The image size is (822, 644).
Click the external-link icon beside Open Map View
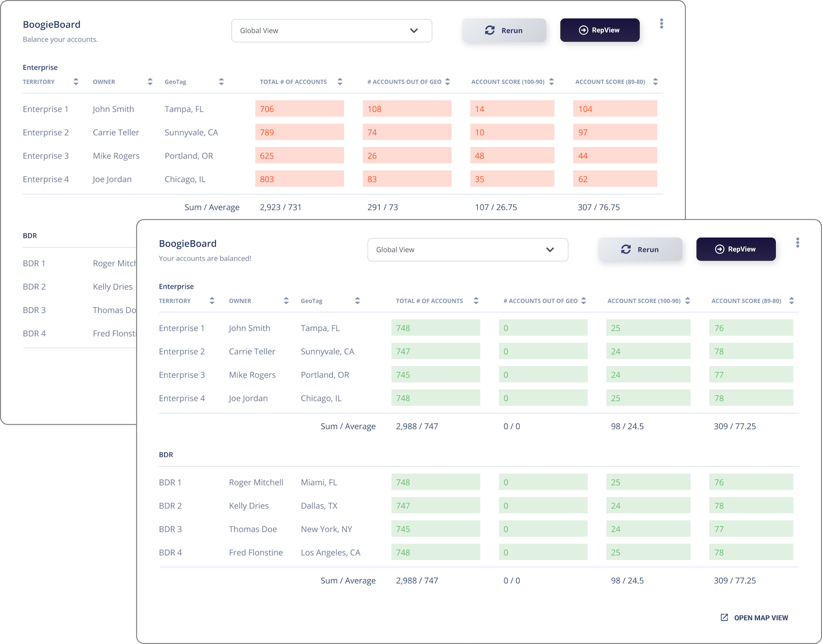pos(724,618)
